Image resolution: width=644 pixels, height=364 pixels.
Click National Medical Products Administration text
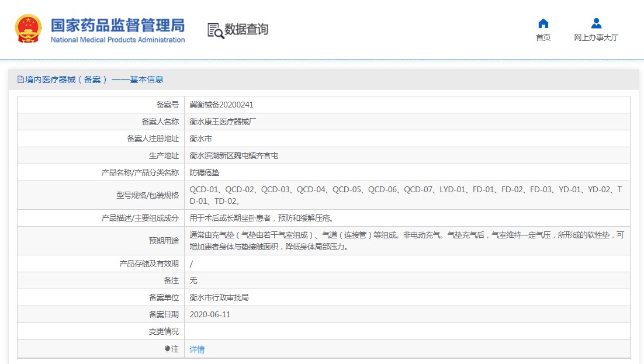click(118, 40)
